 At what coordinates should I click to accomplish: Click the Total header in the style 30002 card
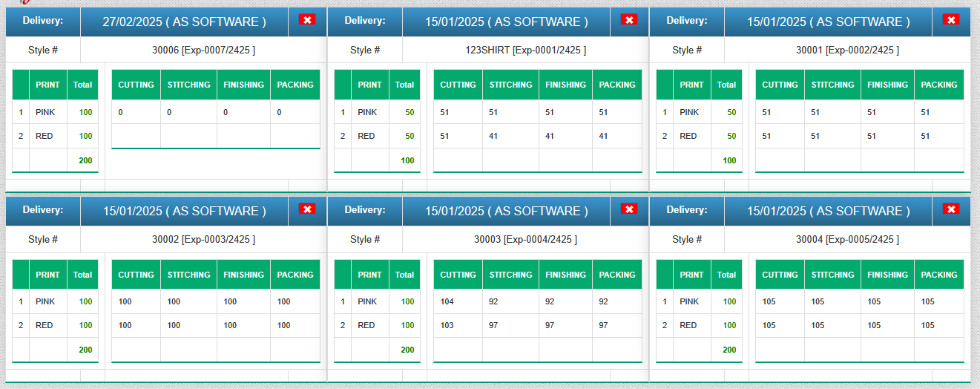82,275
